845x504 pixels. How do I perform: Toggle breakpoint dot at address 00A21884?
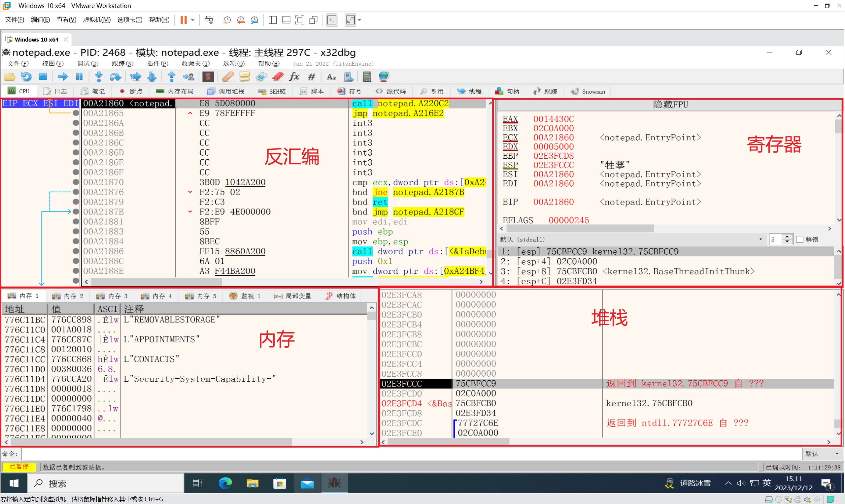point(76,241)
